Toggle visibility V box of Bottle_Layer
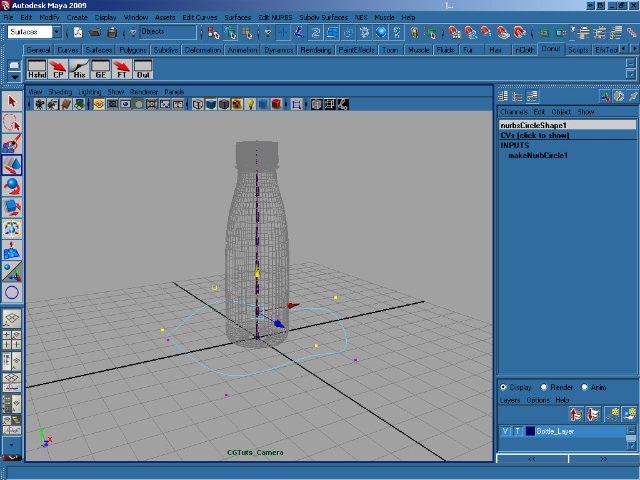 point(505,431)
